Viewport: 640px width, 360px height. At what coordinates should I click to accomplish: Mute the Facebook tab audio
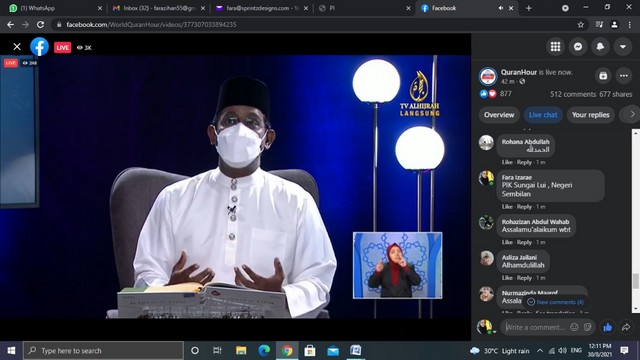pyautogui.click(x=501, y=8)
